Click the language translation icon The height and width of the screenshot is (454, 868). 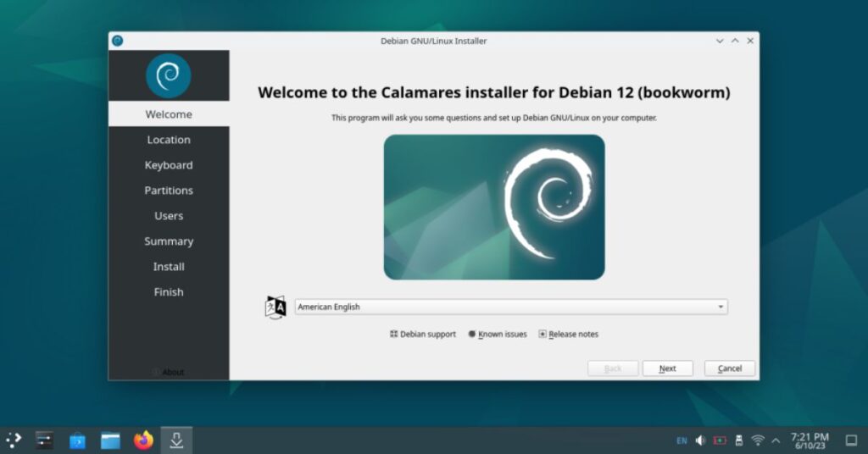click(275, 307)
